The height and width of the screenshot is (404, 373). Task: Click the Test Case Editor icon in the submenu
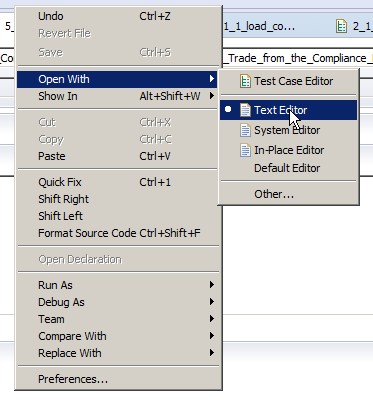tap(245, 81)
